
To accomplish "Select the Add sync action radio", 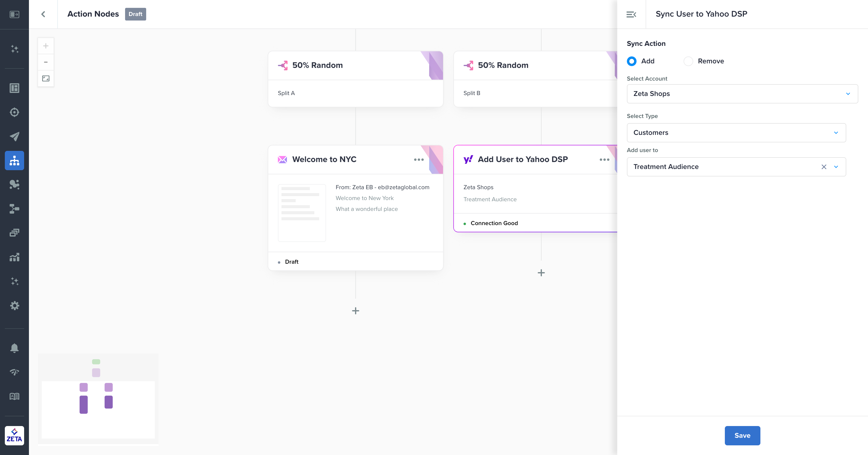I will pos(632,61).
